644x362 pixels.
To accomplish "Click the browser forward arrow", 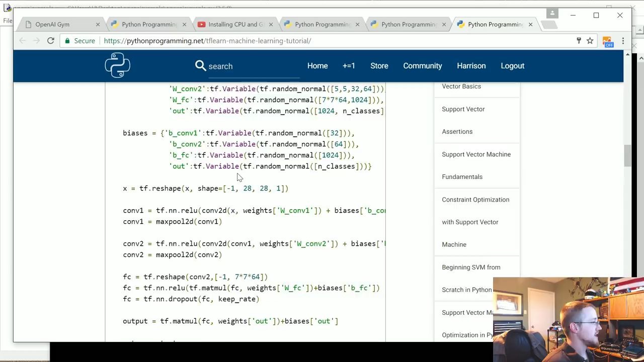I will pos(37,41).
